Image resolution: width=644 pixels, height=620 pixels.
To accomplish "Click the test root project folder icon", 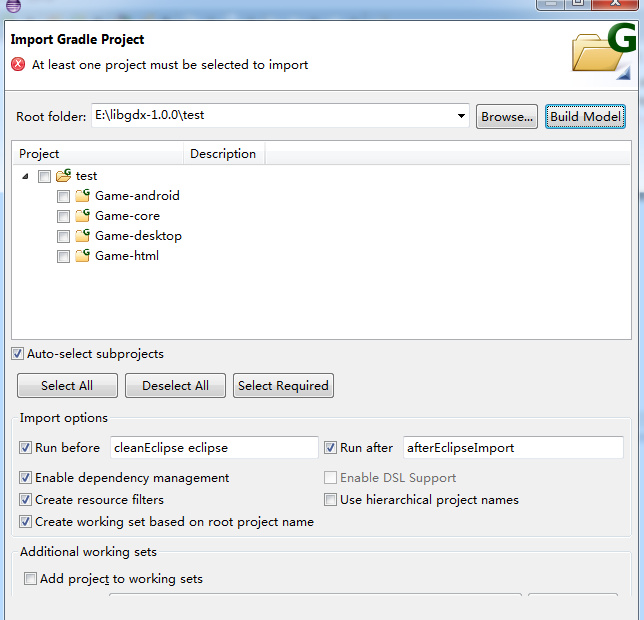I will (64, 176).
